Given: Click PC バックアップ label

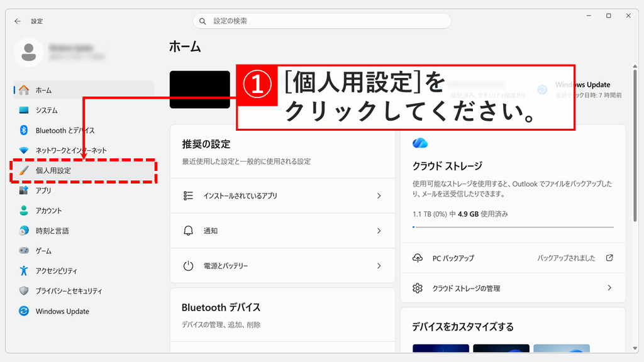Looking at the screenshot, I should coord(453,258).
